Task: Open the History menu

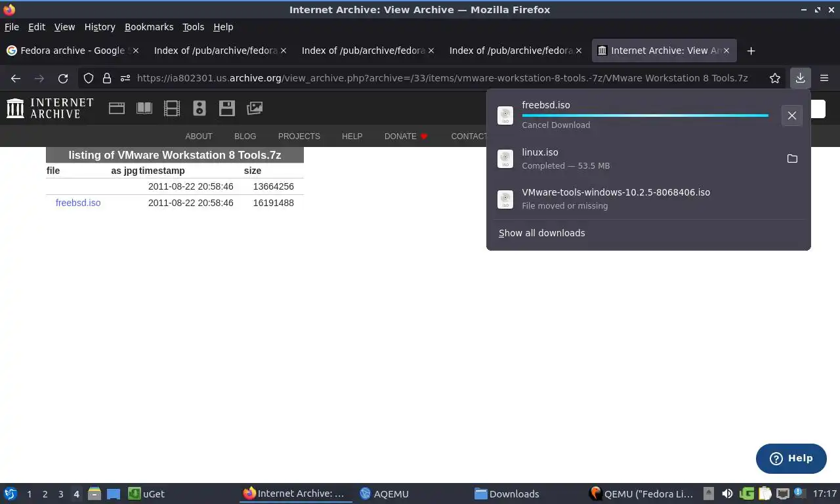Action: click(x=100, y=27)
